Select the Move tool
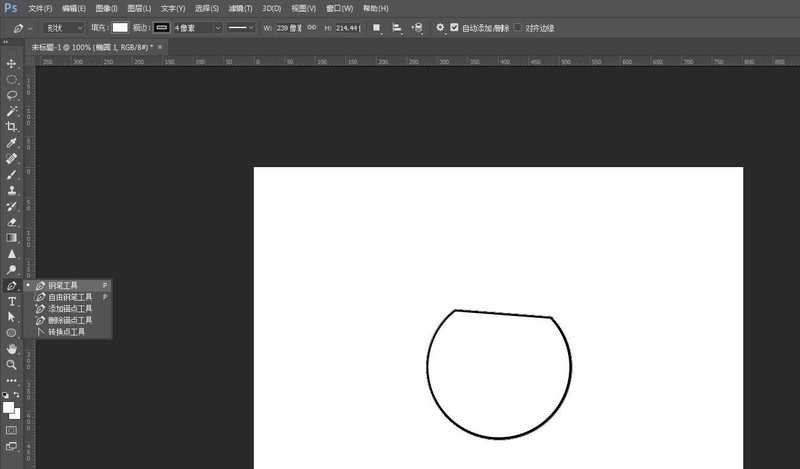 pos(12,63)
